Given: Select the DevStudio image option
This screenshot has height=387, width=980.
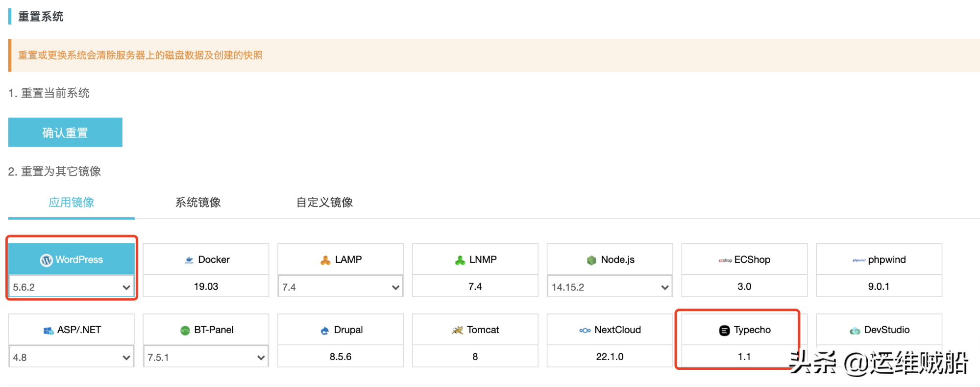Looking at the screenshot, I should (x=879, y=330).
